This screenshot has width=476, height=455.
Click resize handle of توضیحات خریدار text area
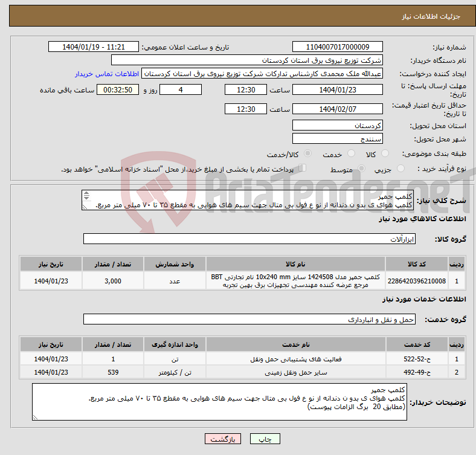click(x=35, y=418)
